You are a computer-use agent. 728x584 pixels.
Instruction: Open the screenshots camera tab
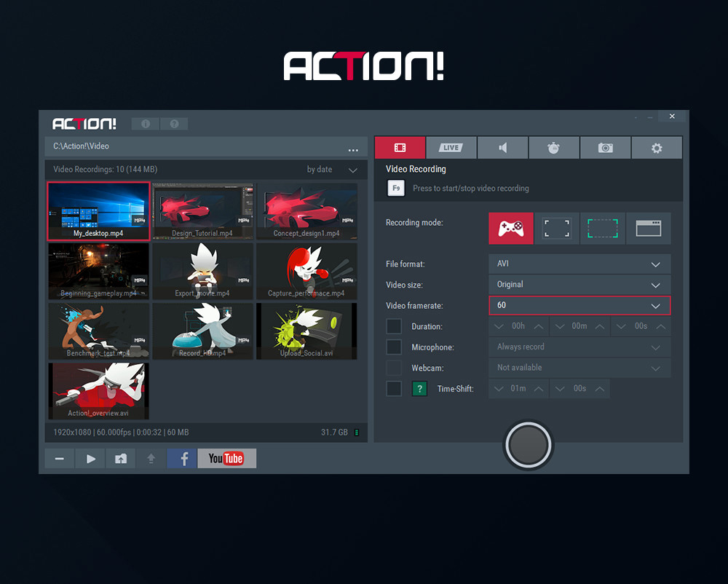pos(605,148)
